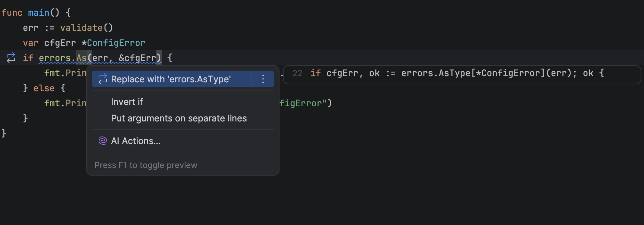The image size is (644, 225).
Task: Click the quick-fix replace icon in the gutter
Action: tap(11, 58)
